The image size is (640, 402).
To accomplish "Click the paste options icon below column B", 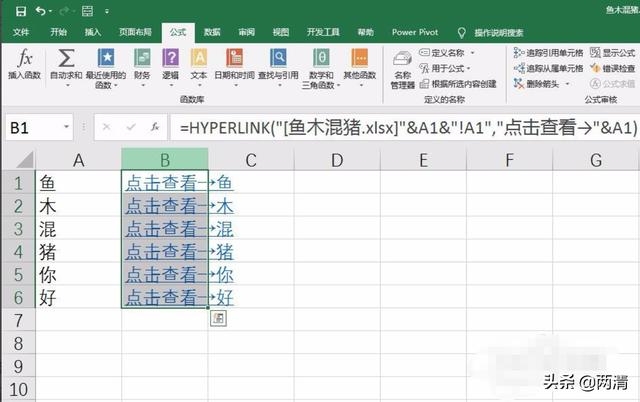I will click(x=217, y=318).
